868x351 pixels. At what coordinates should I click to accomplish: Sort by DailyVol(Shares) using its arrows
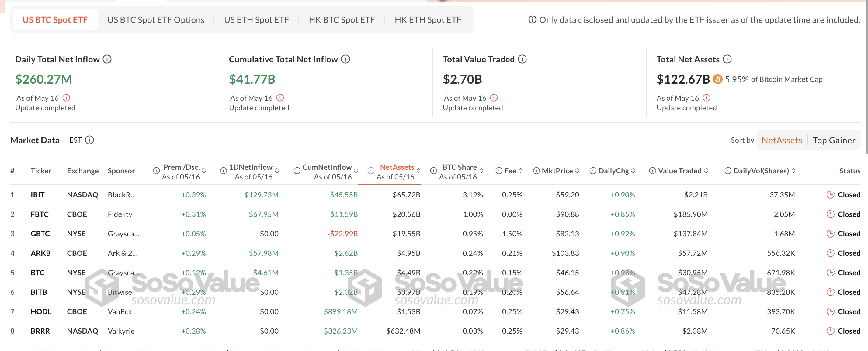(793, 171)
